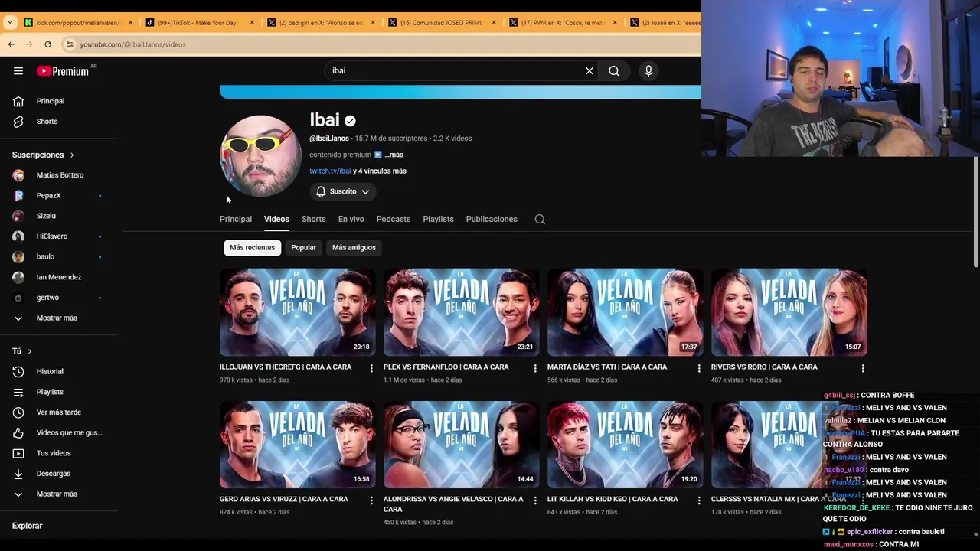
Task: Open LIT KILLAH VS KIDD KEO thumbnail
Action: coord(626,445)
